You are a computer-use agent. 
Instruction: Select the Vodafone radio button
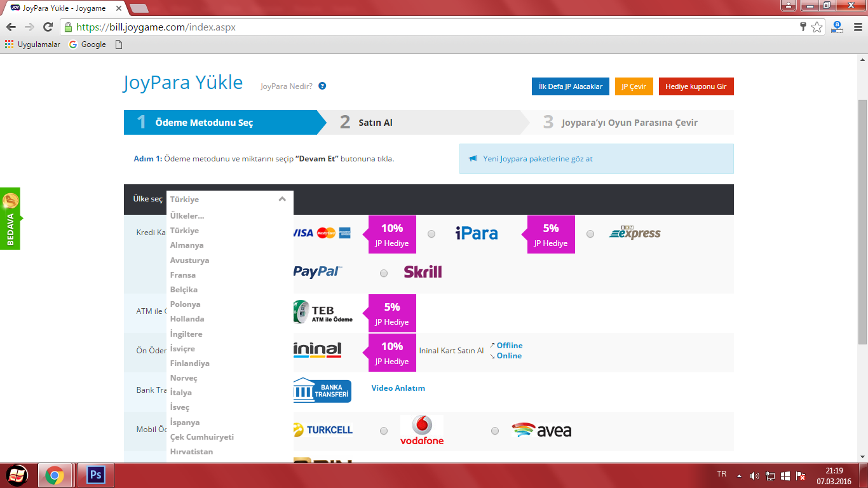384,431
